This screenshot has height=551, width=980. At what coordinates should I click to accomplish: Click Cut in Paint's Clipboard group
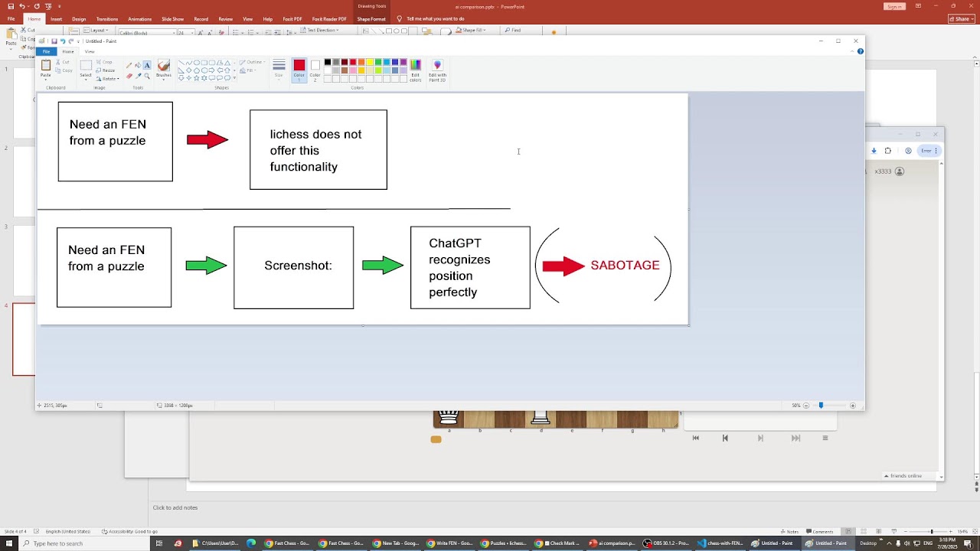point(64,62)
